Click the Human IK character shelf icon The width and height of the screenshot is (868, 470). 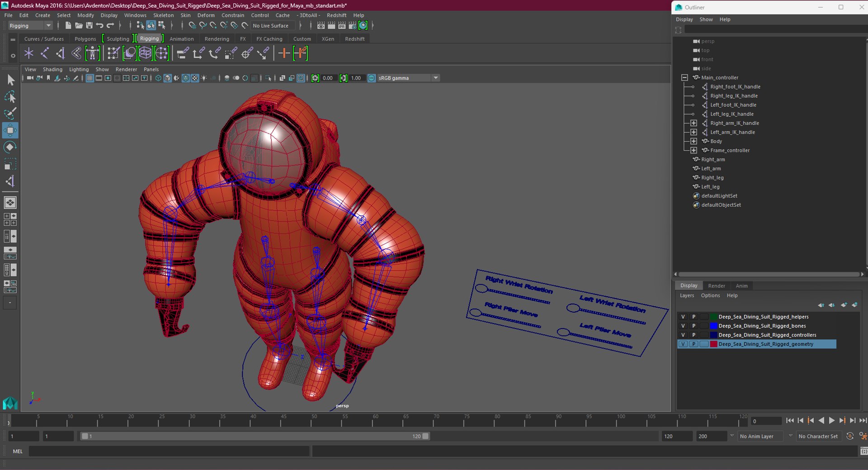point(92,53)
